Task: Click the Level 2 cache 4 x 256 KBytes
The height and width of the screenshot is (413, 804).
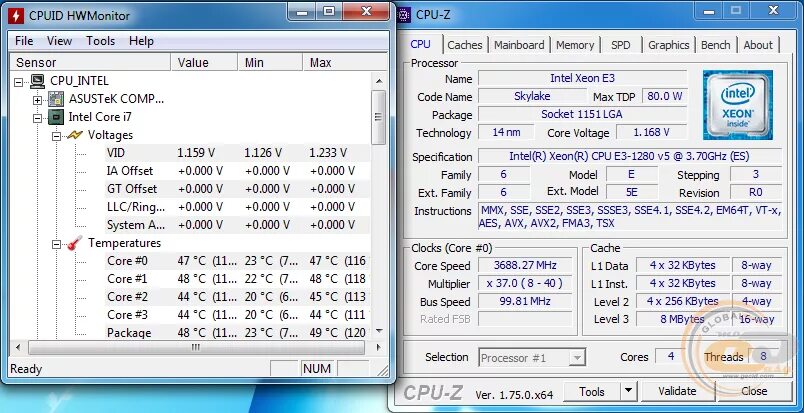Action: 682,301
